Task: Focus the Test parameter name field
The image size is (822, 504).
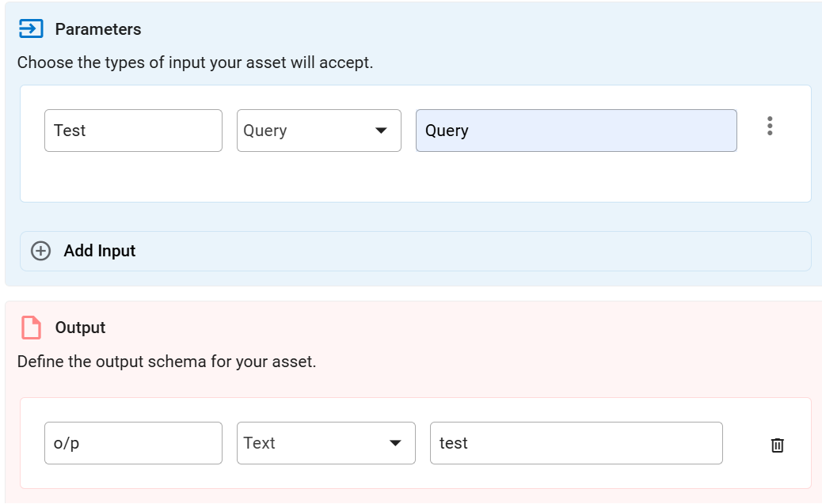Action: (x=133, y=131)
